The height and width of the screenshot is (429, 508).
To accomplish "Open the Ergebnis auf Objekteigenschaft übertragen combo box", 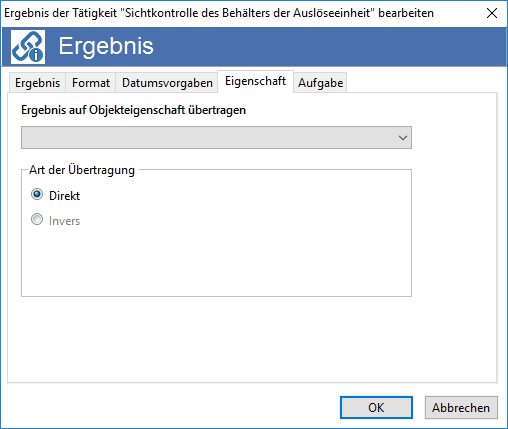I will coord(216,137).
